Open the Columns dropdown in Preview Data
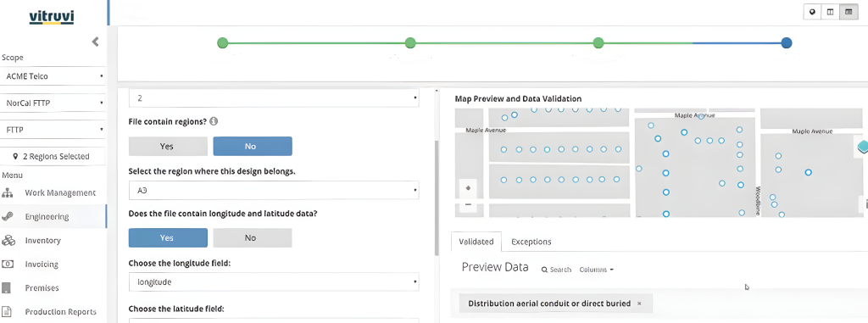The image size is (868, 323). [596, 270]
